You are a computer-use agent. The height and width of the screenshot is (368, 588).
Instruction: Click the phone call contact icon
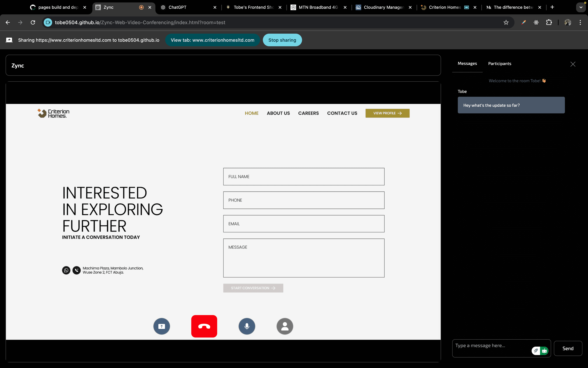click(x=76, y=270)
